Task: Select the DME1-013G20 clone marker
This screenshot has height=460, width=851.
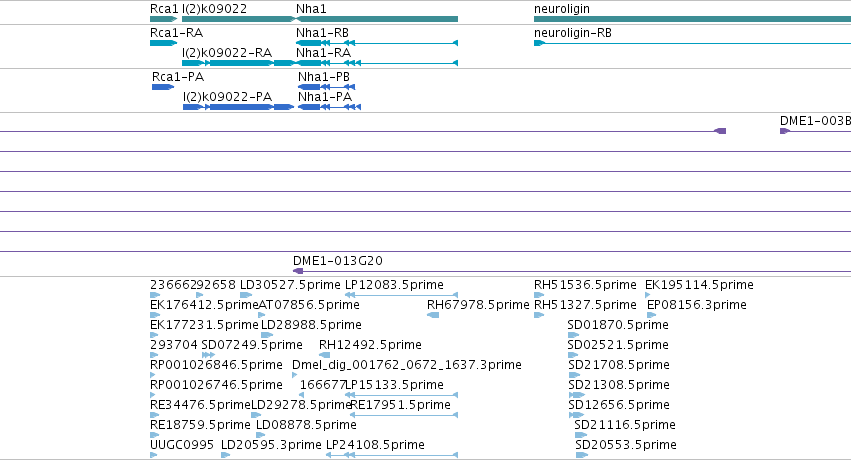Action: pos(298,271)
